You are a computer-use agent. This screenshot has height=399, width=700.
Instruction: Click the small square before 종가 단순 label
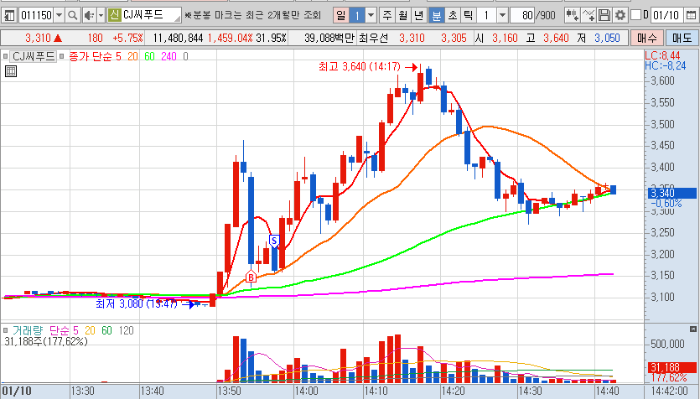point(62,57)
